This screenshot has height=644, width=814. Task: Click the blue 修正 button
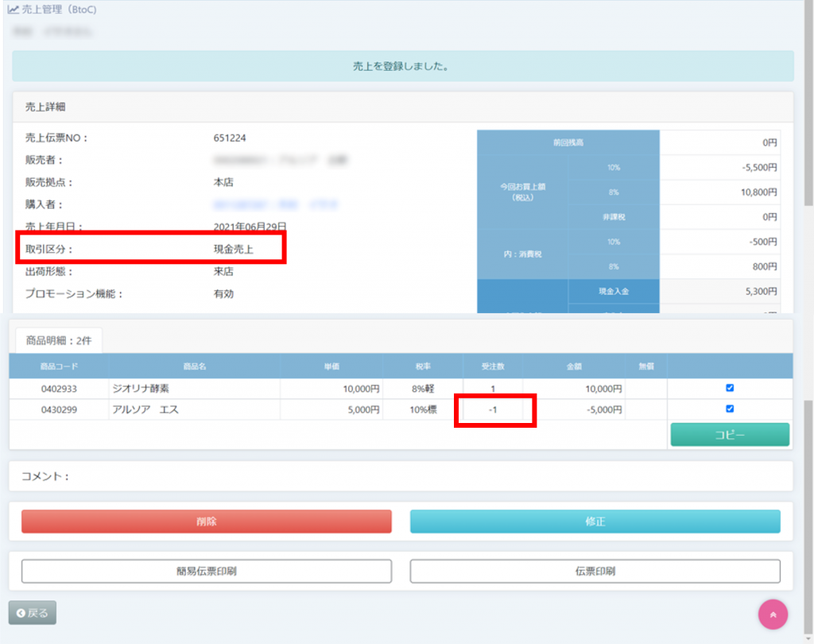(595, 522)
